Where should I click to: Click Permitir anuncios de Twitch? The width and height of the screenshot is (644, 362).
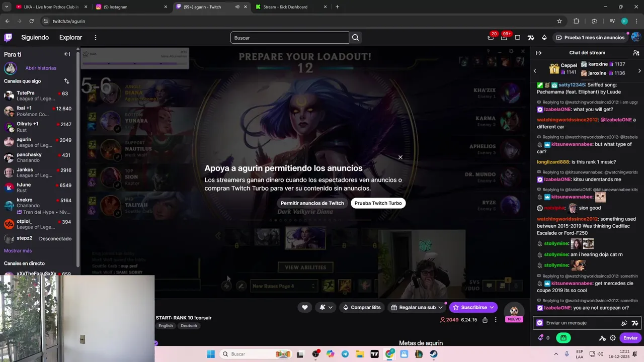312,203
